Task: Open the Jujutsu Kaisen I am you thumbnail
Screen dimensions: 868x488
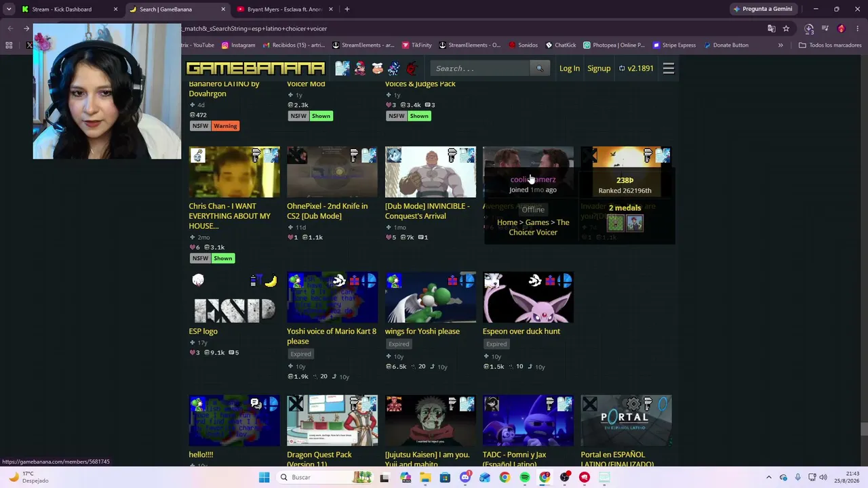Action: point(430,421)
